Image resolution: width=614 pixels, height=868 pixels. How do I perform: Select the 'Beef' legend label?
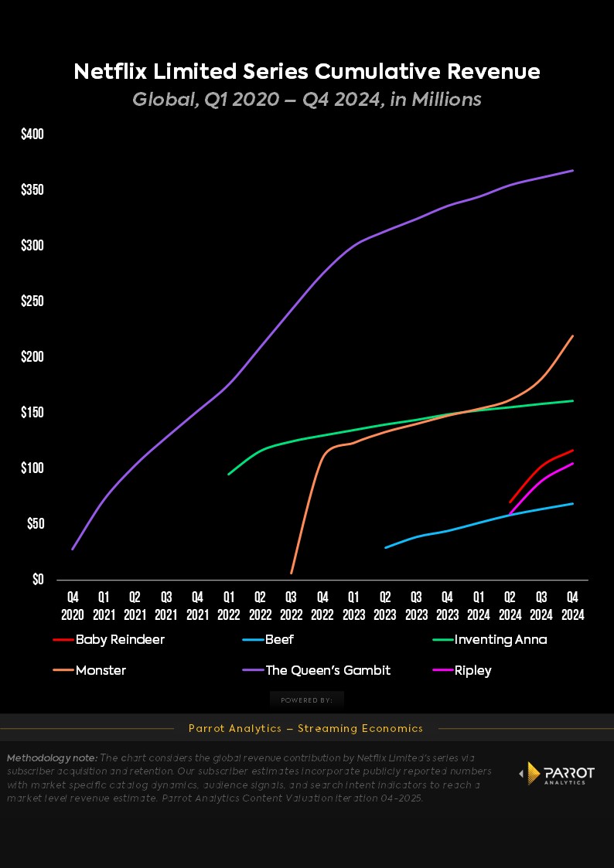click(280, 640)
